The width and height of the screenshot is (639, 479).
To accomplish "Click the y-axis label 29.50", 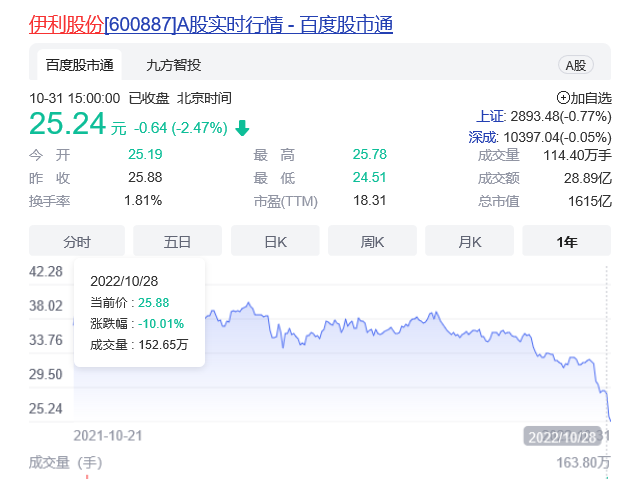I will coord(46,374).
